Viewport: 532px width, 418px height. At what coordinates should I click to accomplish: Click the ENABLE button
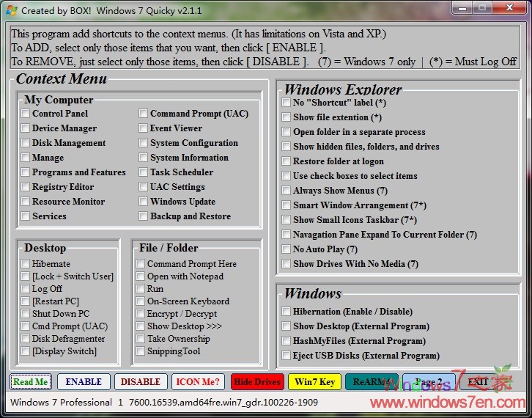pos(84,381)
